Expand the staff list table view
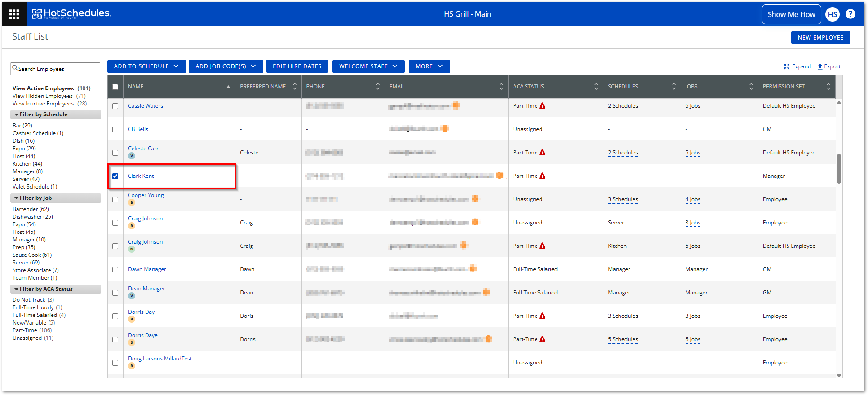This screenshot has height=395, width=868. [x=797, y=66]
